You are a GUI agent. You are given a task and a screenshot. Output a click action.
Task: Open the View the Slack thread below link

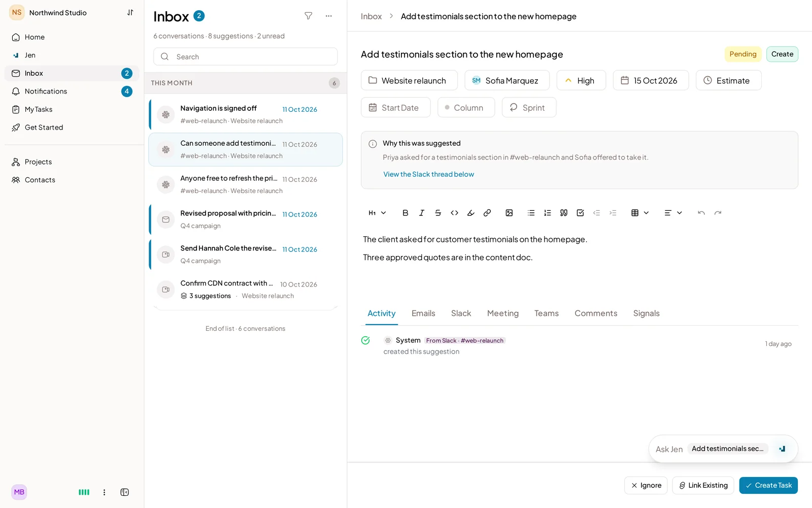(x=429, y=174)
